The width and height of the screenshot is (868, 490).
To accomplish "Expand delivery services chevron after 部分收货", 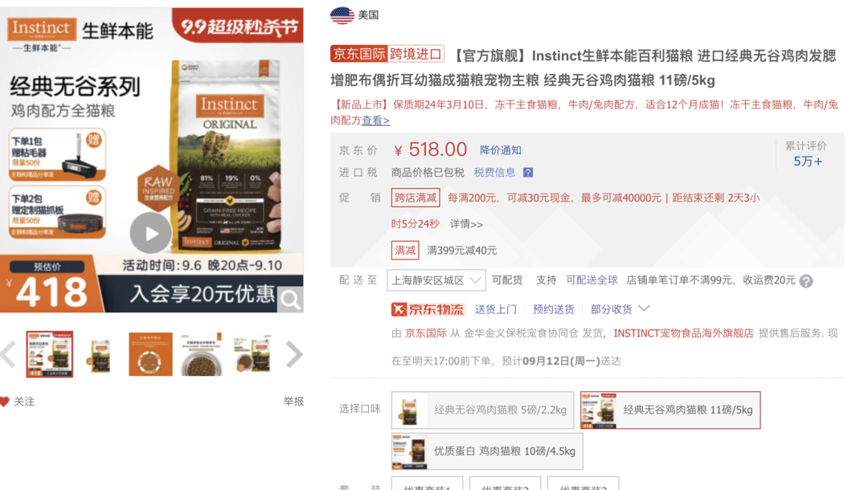I will coord(644,309).
